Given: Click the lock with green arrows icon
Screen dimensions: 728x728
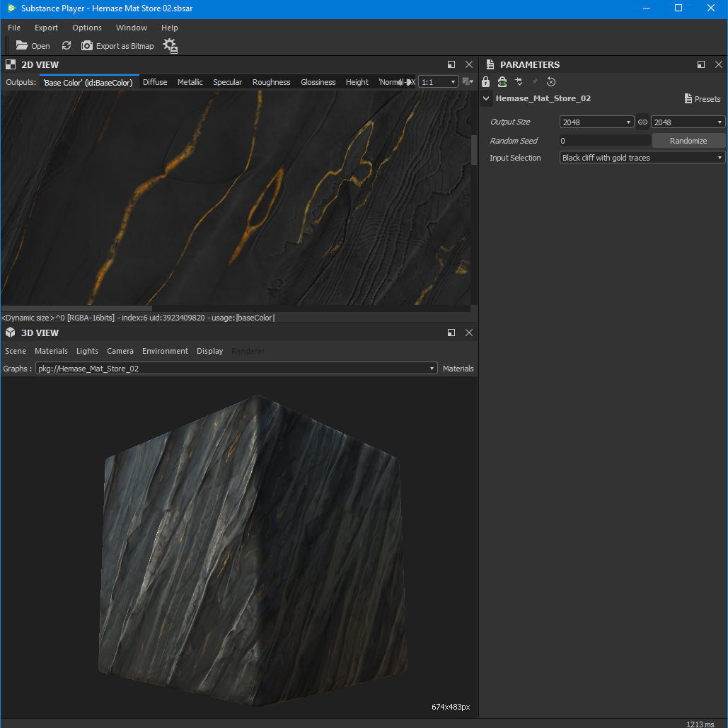Looking at the screenshot, I should point(502,82).
